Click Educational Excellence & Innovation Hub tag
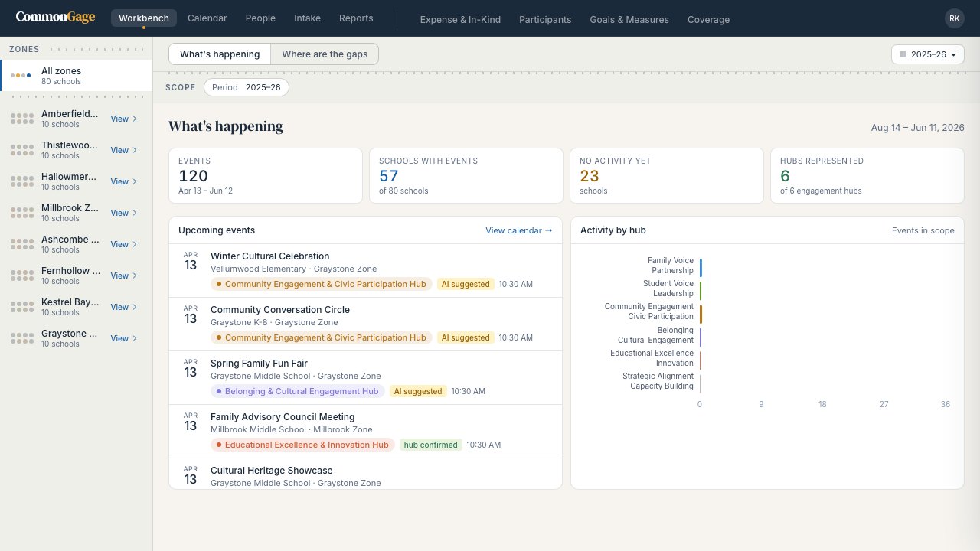Screen dimensions: 980x551 click(303, 445)
